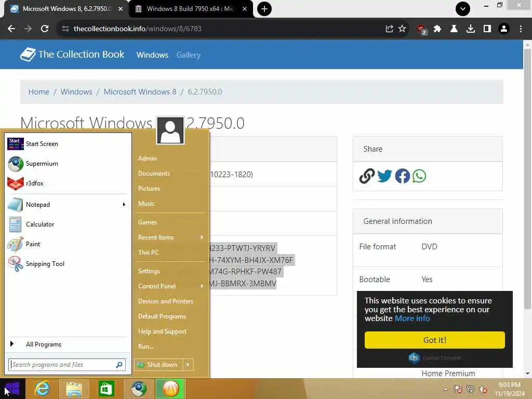Image resolution: width=532 pixels, height=399 pixels.
Task: Click the share page icon in address bar
Action: click(389, 29)
